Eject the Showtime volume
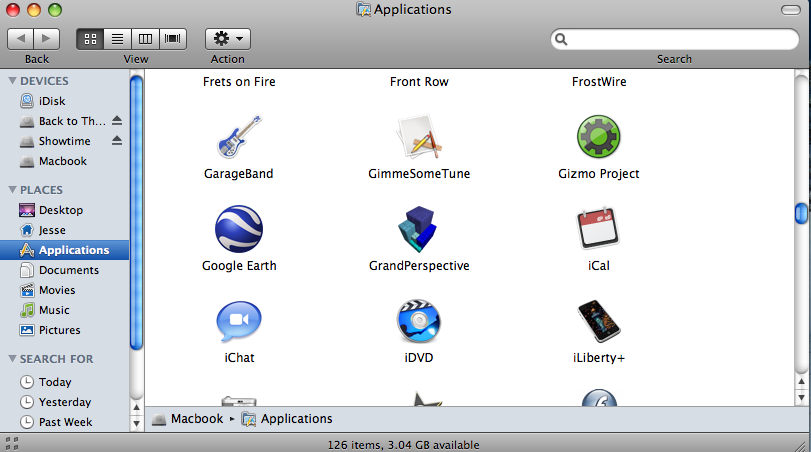This screenshot has width=811, height=452. coord(117,140)
